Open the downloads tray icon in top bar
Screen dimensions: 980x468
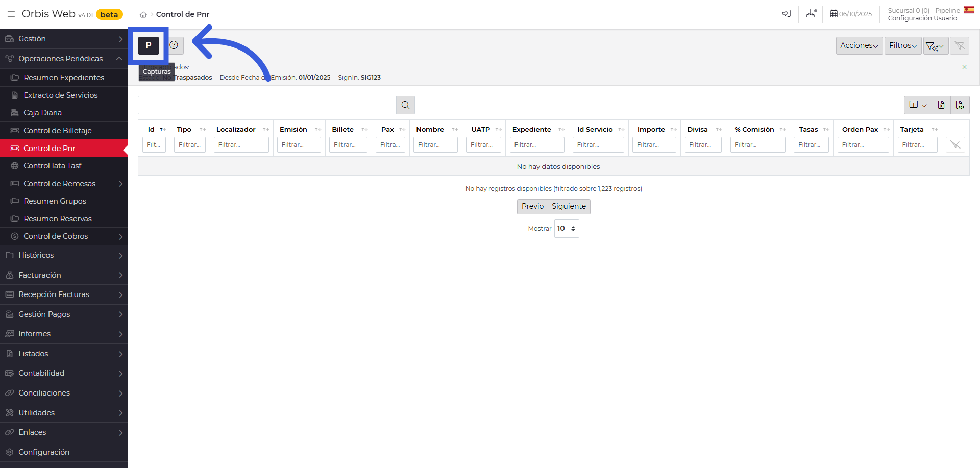pyautogui.click(x=812, y=14)
